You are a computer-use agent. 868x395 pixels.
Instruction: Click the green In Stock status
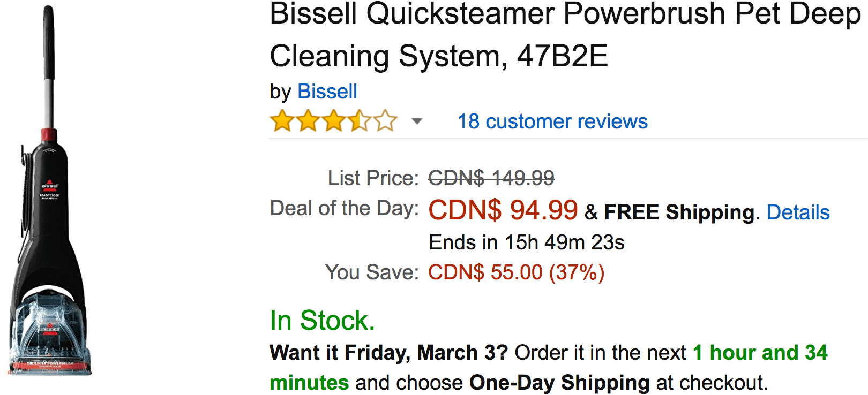tap(322, 321)
